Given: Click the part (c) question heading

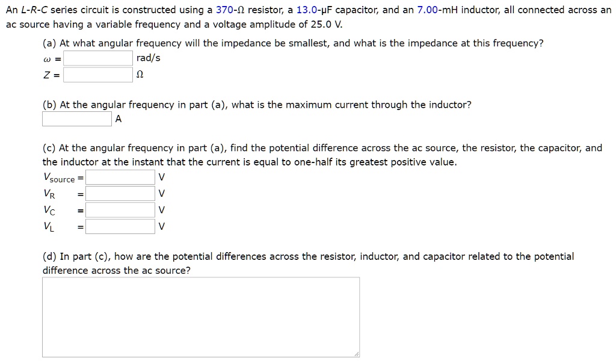Looking at the screenshot, I should tap(322, 155).
